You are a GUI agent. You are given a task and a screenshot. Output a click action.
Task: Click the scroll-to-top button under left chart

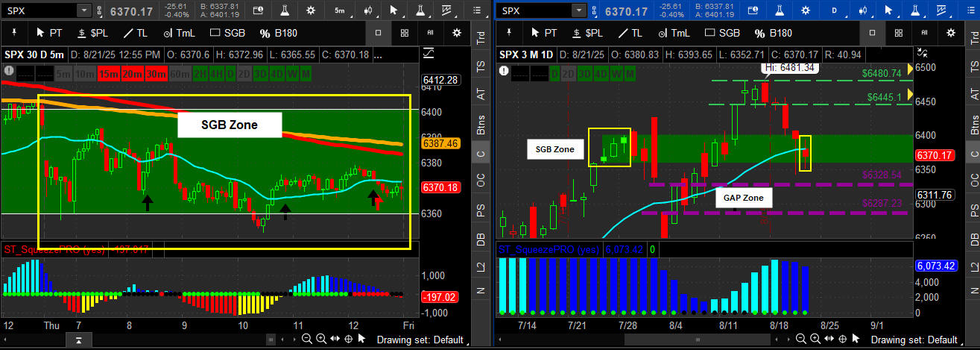coord(78,340)
